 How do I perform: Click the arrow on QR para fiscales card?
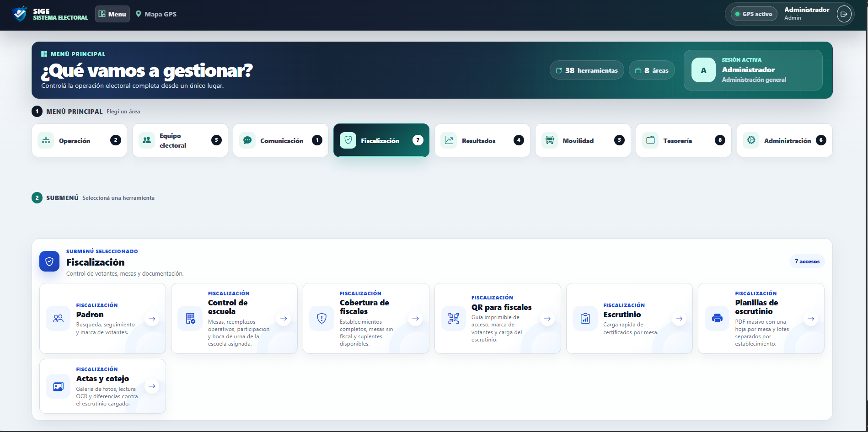(x=547, y=318)
